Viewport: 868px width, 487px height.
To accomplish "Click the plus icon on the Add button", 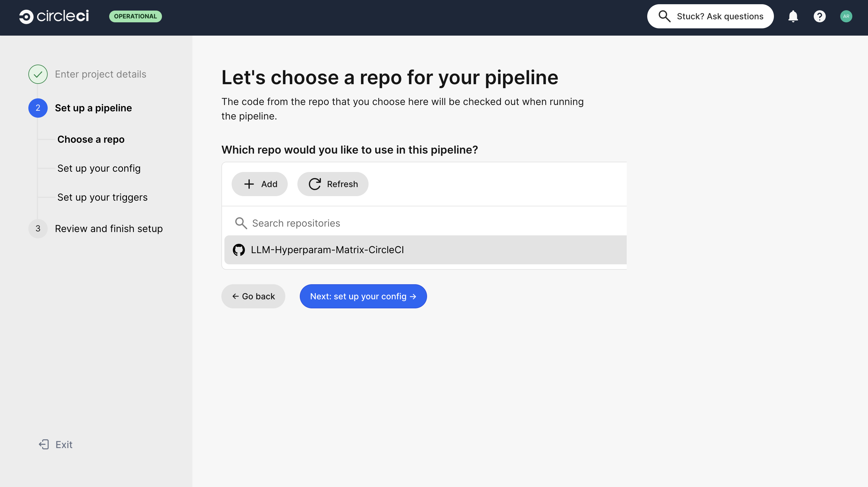I will pyautogui.click(x=249, y=184).
